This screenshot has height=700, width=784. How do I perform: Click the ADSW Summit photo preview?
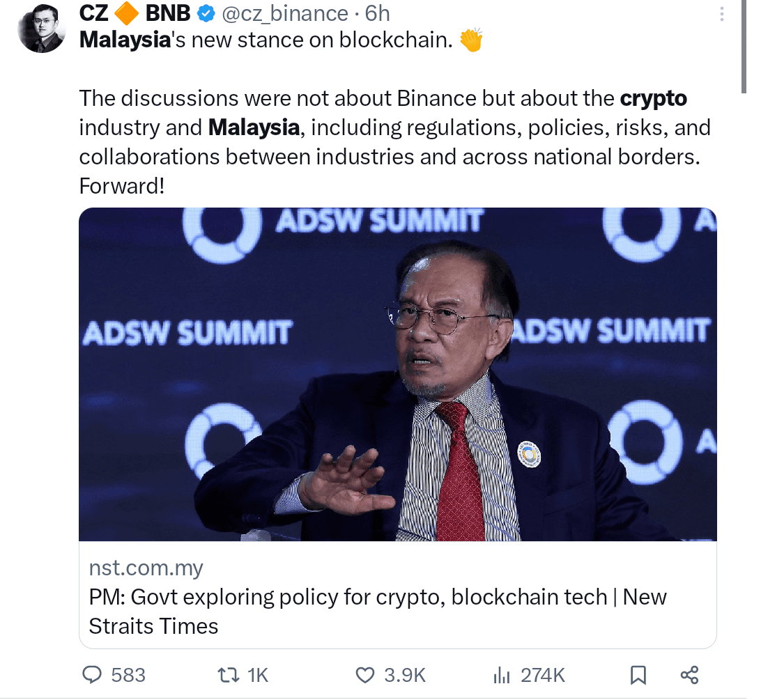(398, 374)
